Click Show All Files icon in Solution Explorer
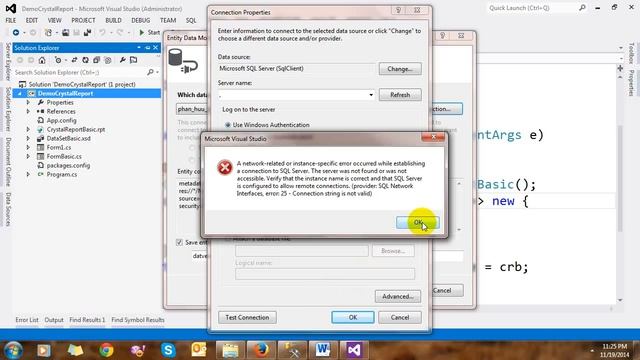 click(x=108, y=60)
